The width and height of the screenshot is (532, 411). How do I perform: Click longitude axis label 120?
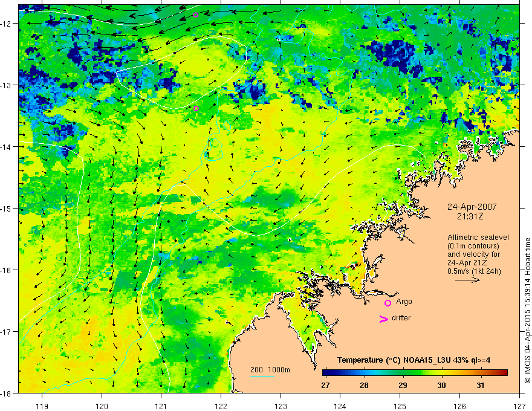click(x=102, y=406)
